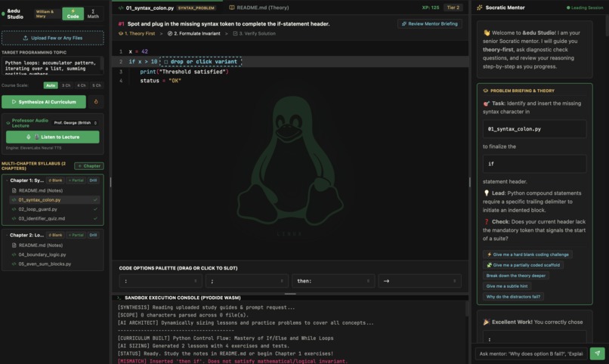Select the William & Mary badge
This screenshot has height=364, width=609.
point(47,14)
